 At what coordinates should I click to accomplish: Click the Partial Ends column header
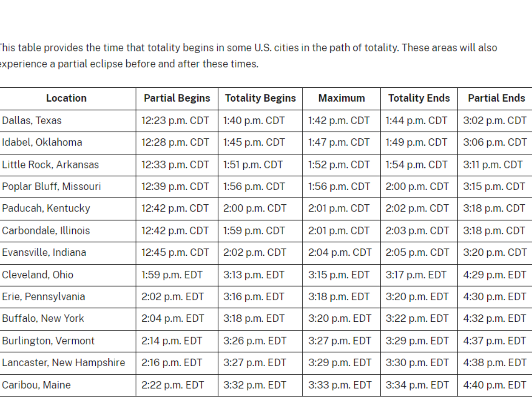click(496, 98)
